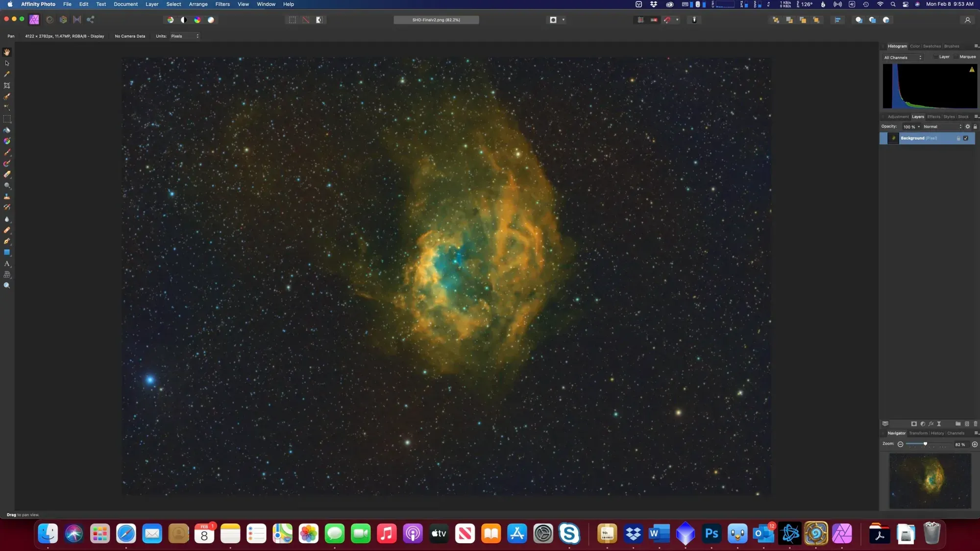Open the Normal blend mode dropdown
The image size is (980, 551).
point(942,127)
